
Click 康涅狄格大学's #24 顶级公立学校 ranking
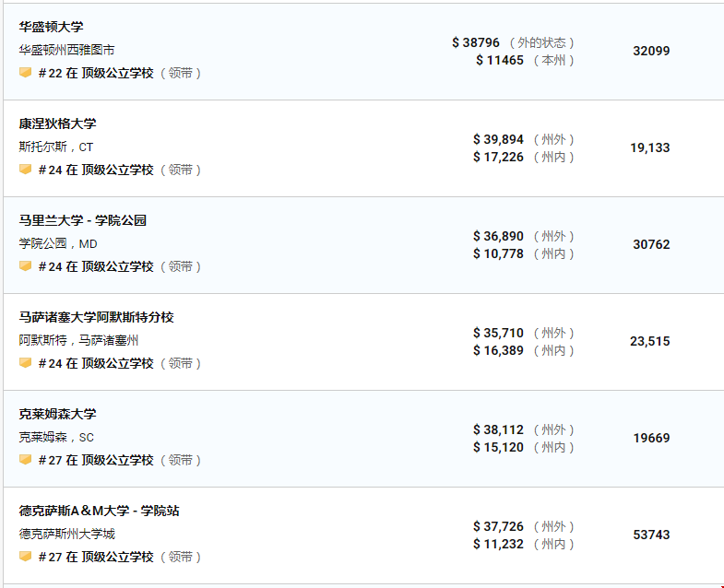click(96, 170)
